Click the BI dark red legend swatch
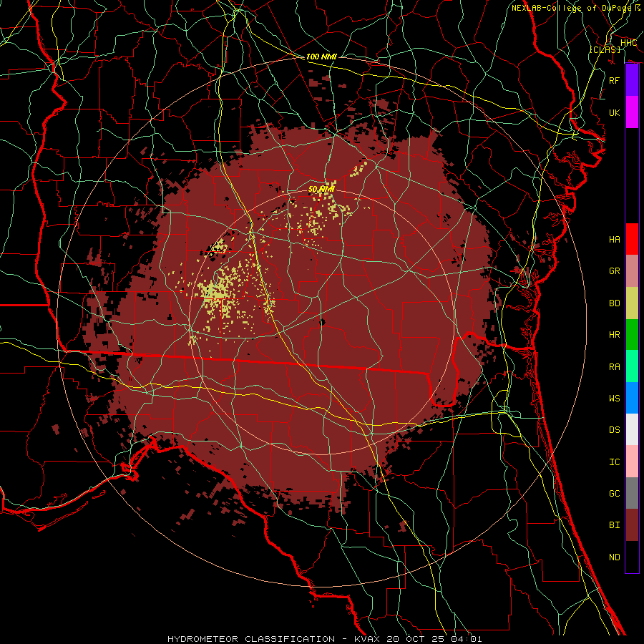Image resolution: width=644 pixels, height=644 pixels. point(632,525)
